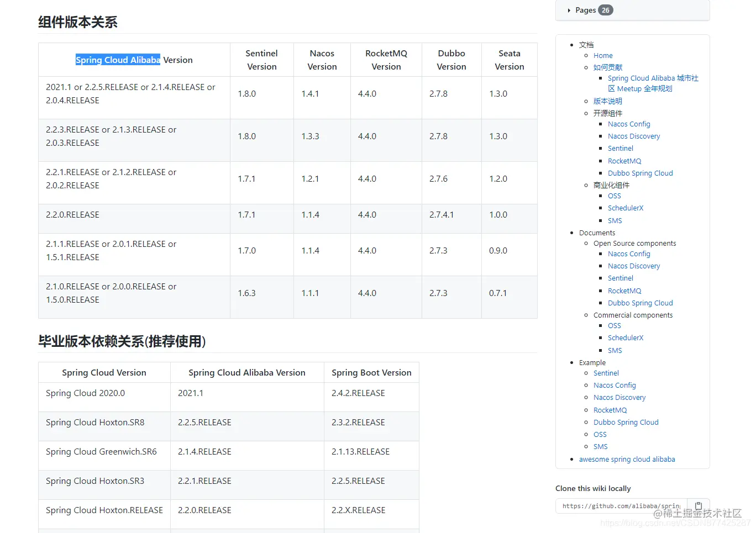
Task: Open RocketMQ in the Example section
Action: click(x=610, y=410)
